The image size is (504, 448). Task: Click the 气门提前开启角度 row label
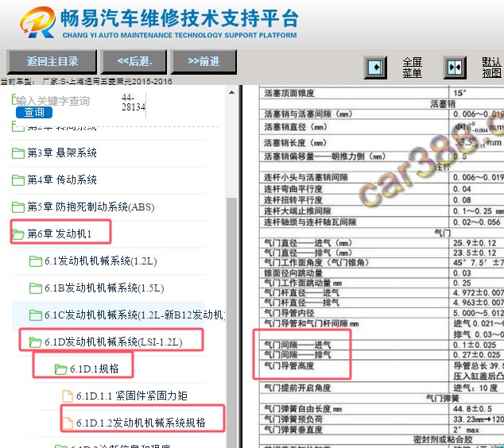pyautogui.click(x=297, y=388)
